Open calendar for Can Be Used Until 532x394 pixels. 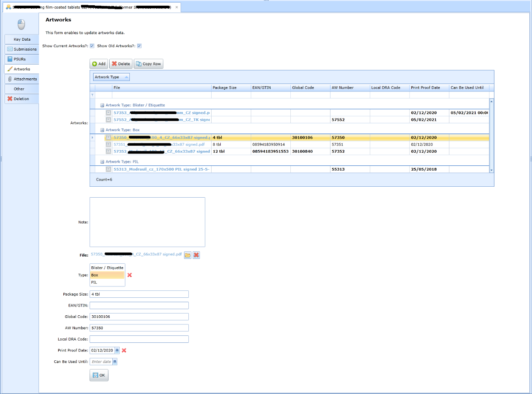point(115,362)
